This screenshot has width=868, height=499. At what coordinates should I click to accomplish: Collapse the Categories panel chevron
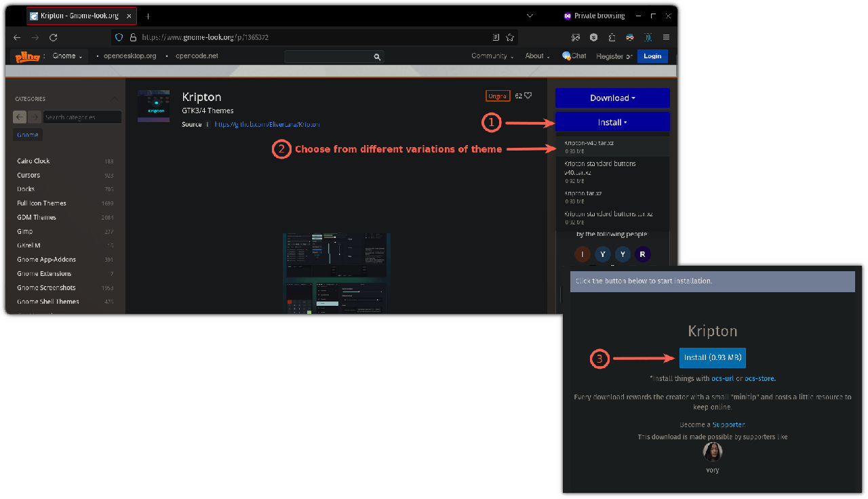114,99
